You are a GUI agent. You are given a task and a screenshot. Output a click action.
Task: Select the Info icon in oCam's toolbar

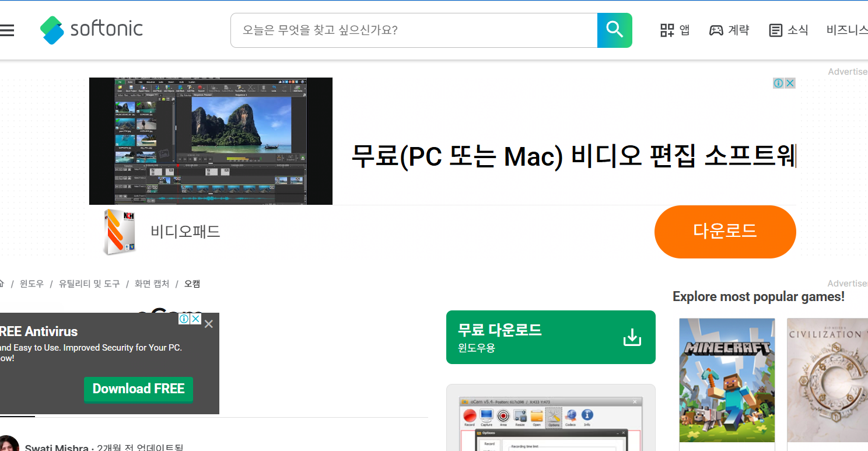[x=587, y=415]
